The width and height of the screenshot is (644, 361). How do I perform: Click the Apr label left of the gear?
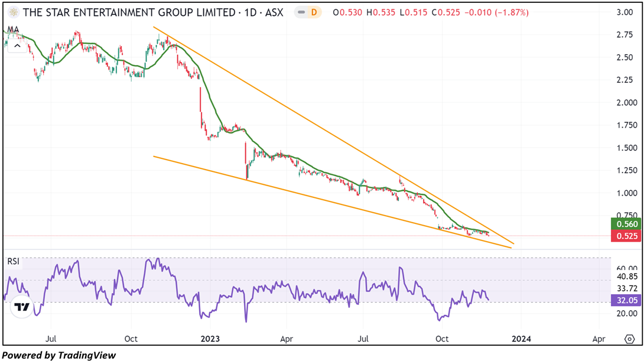pyautogui.click(x=599, y=339)
